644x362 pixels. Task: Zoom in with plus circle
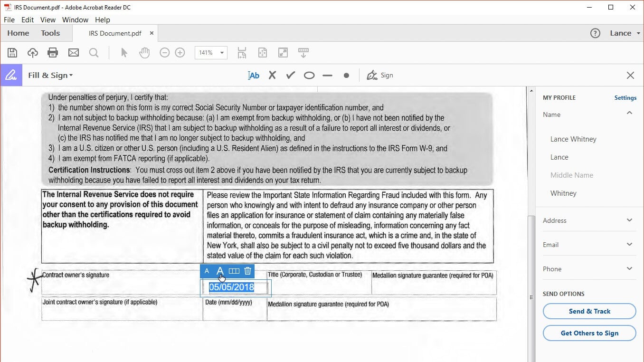click(180, 53)
